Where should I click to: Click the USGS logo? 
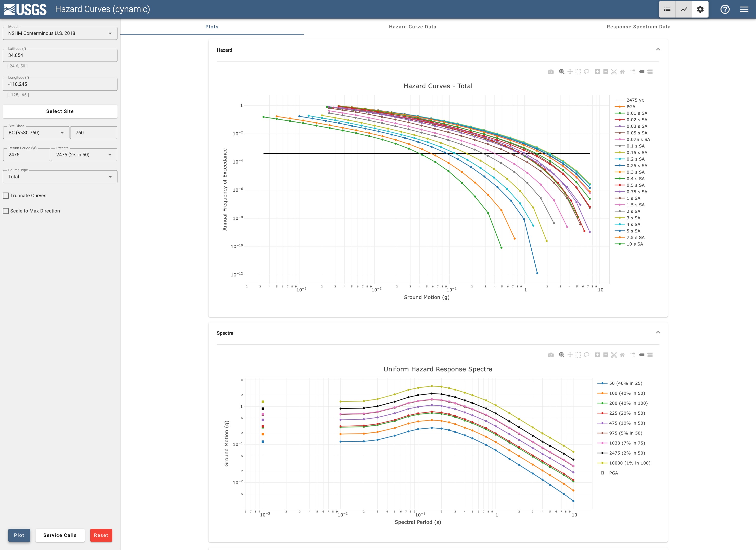(x=25, y=9)
